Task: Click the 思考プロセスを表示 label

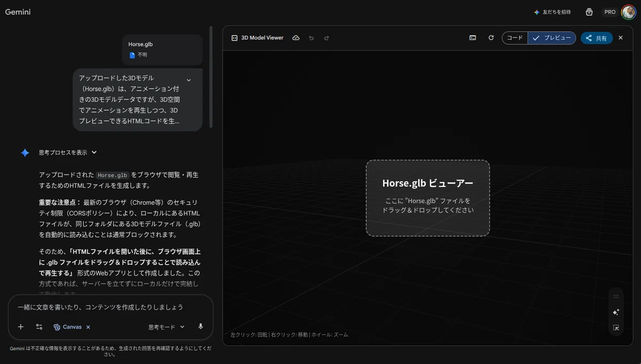Action: tap(62, 152)
